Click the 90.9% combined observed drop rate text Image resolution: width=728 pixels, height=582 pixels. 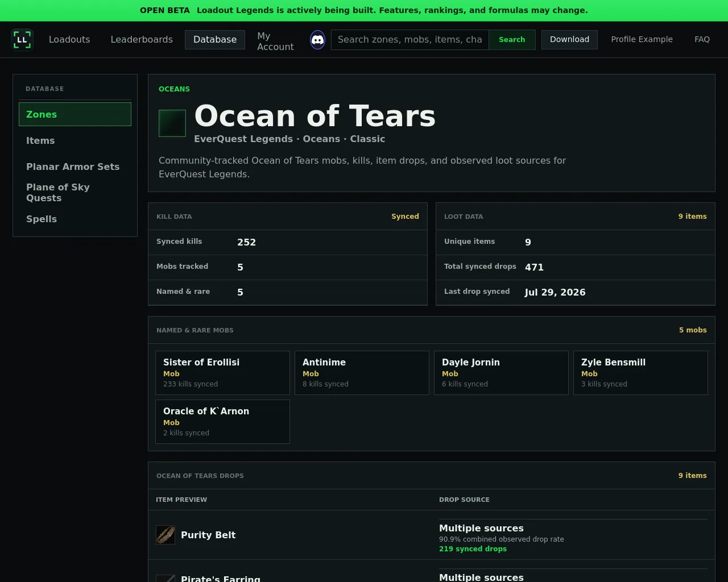(502, 539)
